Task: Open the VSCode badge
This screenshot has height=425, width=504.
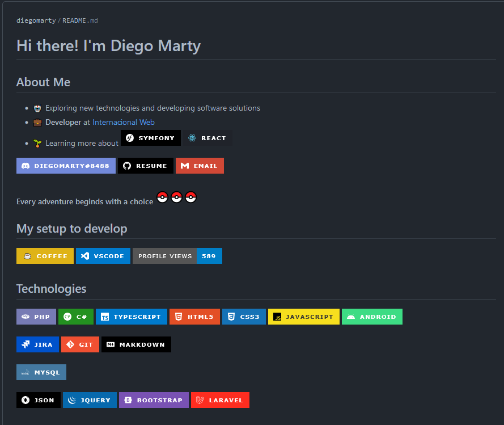Action: coord(103,256)
